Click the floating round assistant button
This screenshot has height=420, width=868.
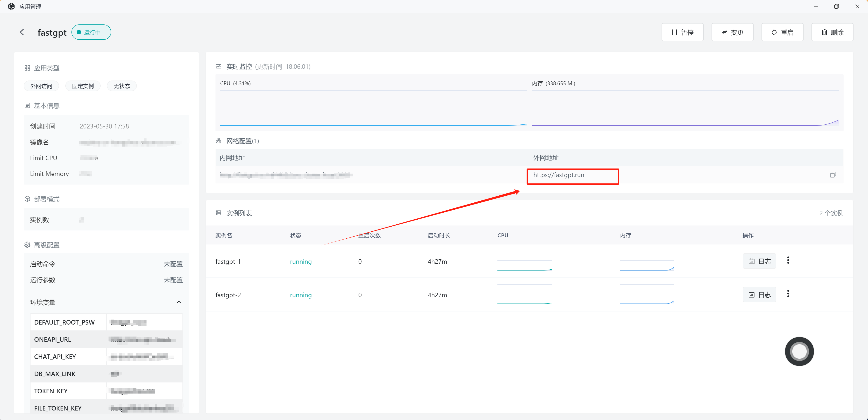coord(799,351)
